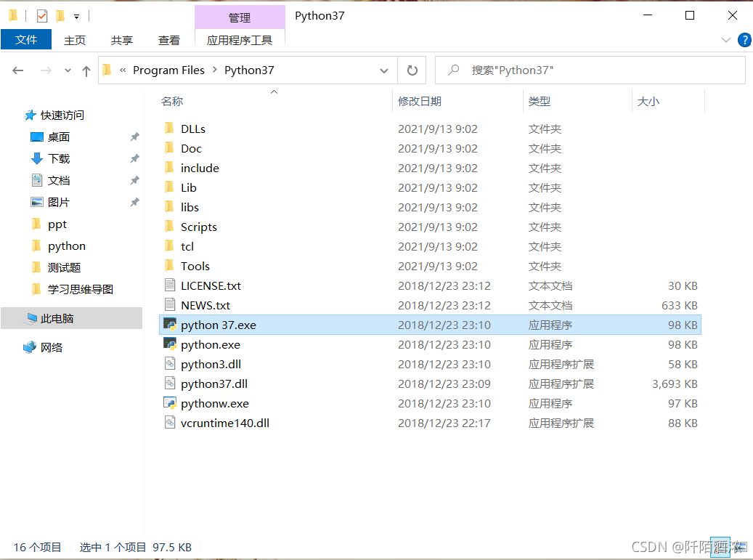
Task: Select the Tools folder icon
Action: [x=169, y=265]
